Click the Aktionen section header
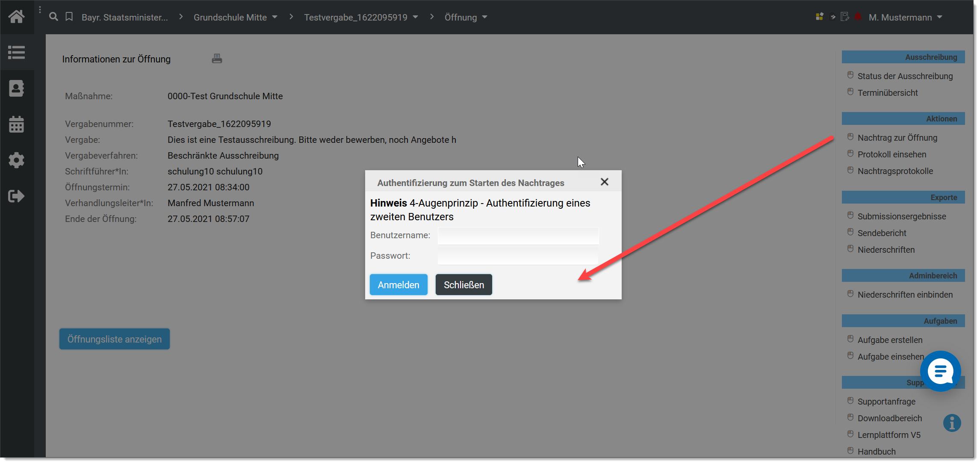 (903, 118)
